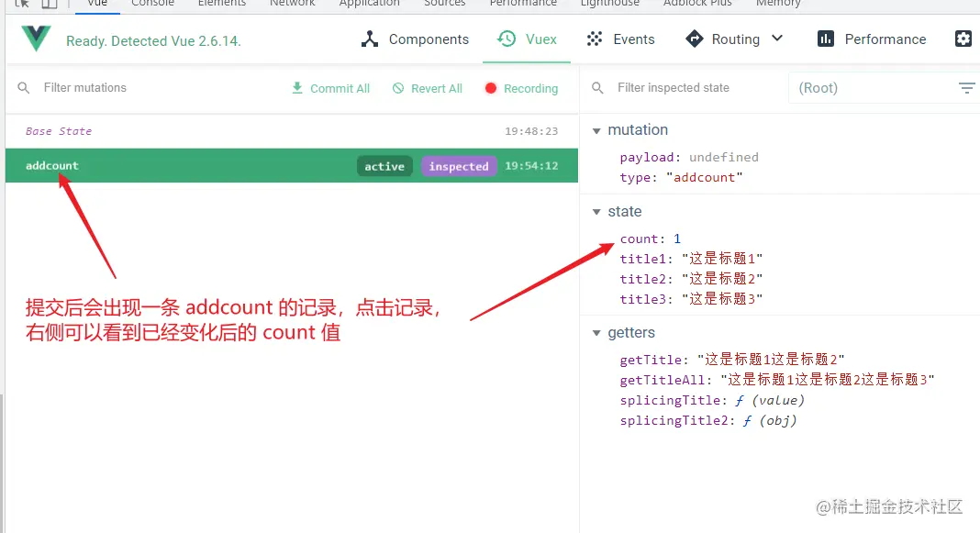Switch to Chrome DevTools Elements tab
980x533 pixels.
click(x=222, y=4)
